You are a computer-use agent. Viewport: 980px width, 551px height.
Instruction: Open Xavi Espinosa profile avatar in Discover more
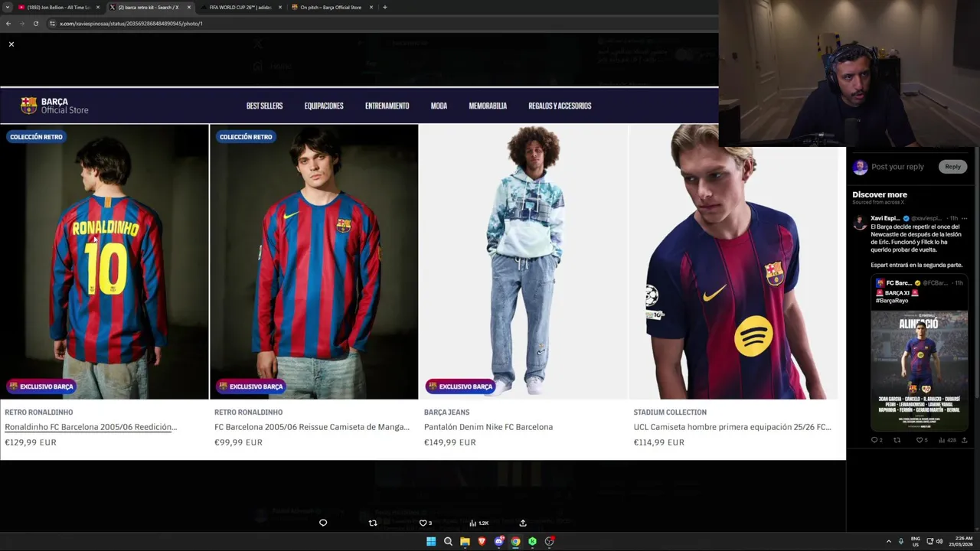pyautogui.click(x=860, y=222)
